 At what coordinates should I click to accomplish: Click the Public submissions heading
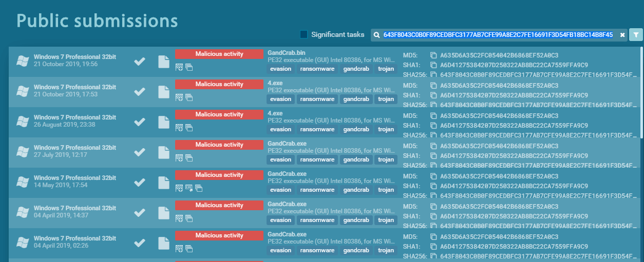(97, 21)
